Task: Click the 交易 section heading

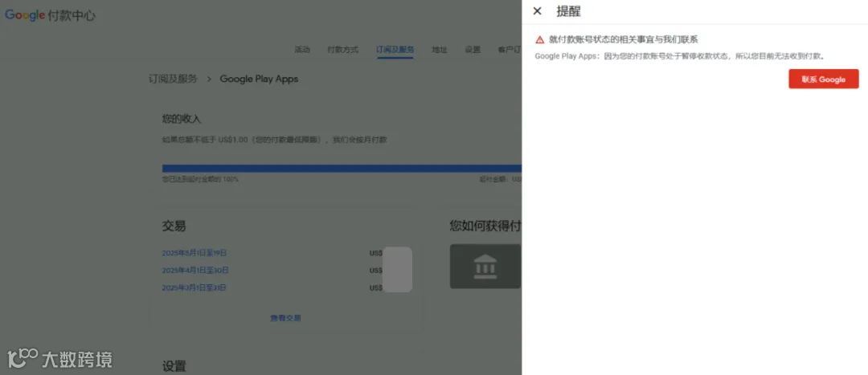Action: click(174, 226)
